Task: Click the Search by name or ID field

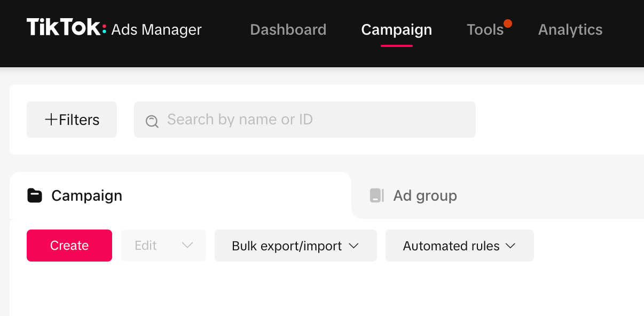Action: (x=304, y=120)
